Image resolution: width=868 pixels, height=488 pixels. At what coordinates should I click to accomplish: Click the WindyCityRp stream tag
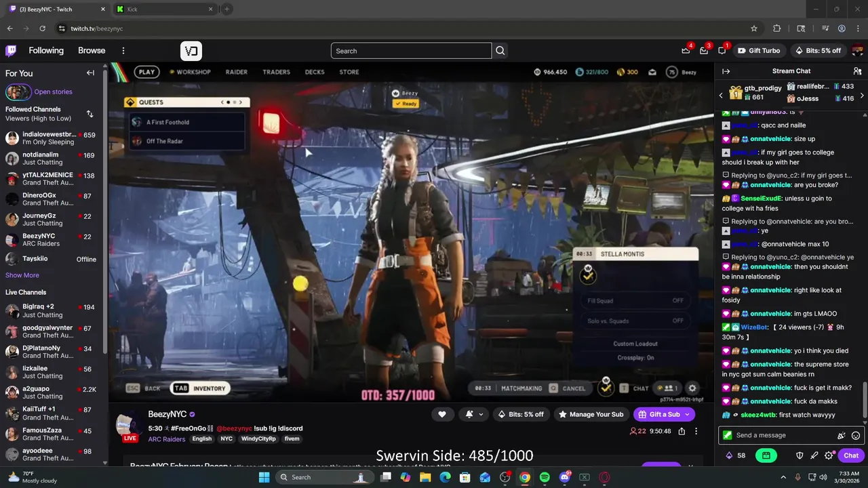pos(258,439)
